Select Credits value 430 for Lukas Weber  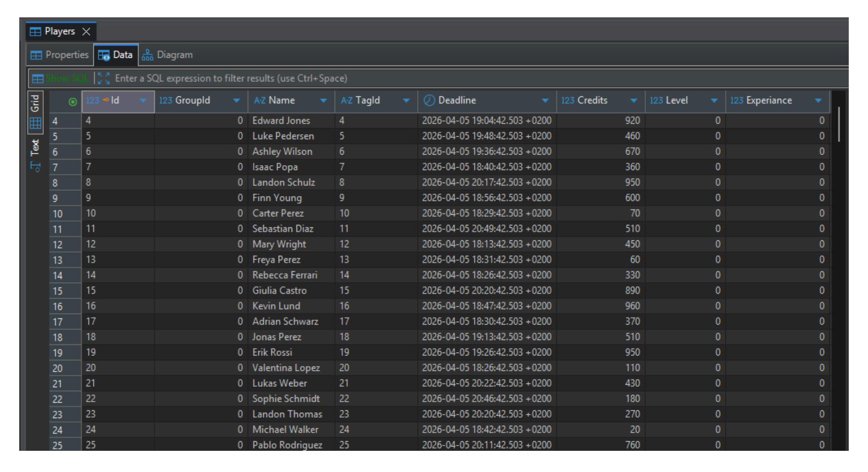click(600, 383)
